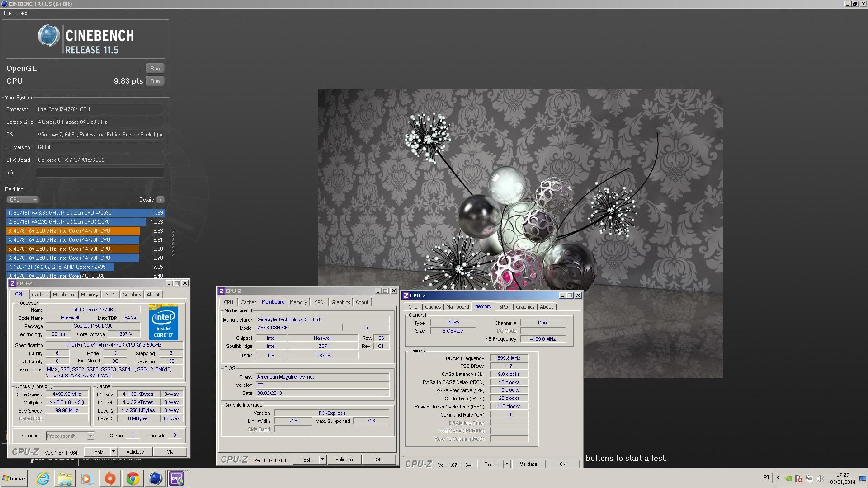Click the PT language indicator
868x488 pixels.
(766, 478)
